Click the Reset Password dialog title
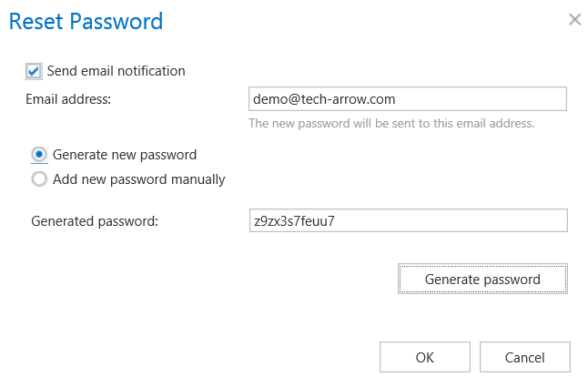 coord(86,21)
